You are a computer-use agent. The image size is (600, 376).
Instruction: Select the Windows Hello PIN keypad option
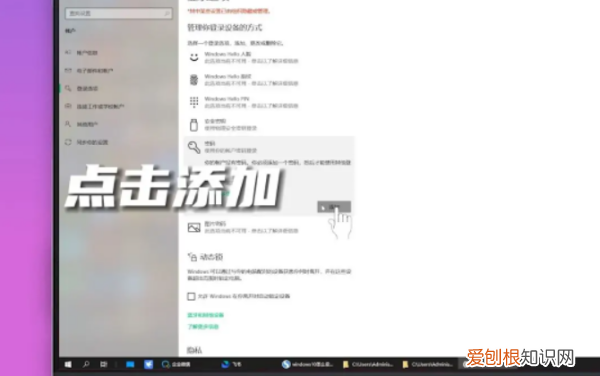point(243,102)
